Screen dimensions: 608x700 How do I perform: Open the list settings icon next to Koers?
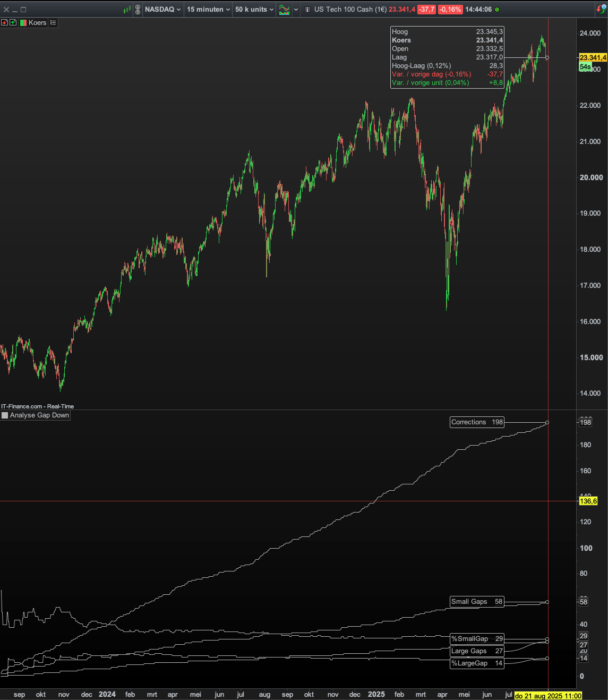tap(53, 23)
